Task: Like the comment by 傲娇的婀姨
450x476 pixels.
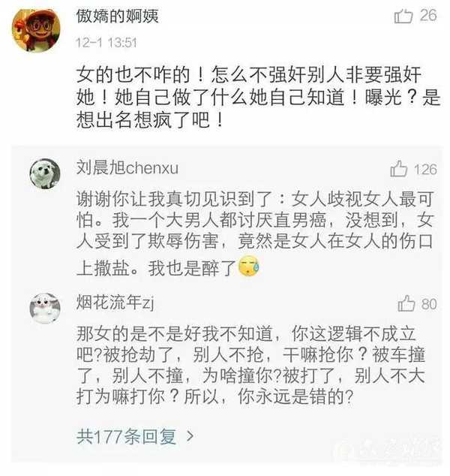Action: (x=403, y=16)
